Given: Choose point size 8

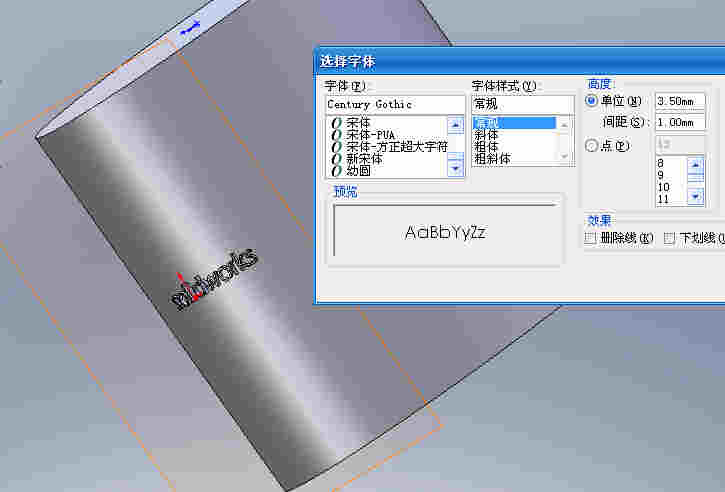Looking at the screenshot, I should click(661, 163).
